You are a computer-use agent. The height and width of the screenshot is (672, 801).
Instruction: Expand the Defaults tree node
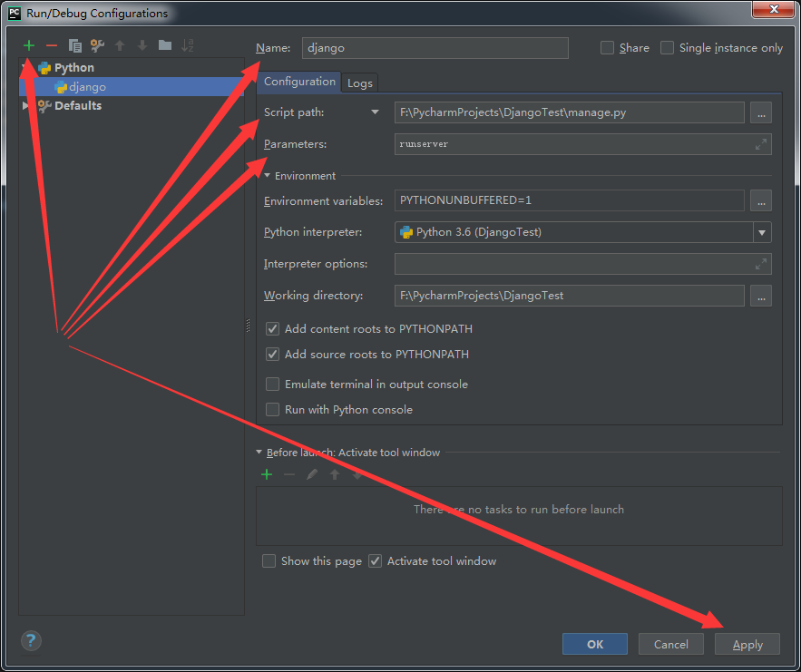[25, 105]
